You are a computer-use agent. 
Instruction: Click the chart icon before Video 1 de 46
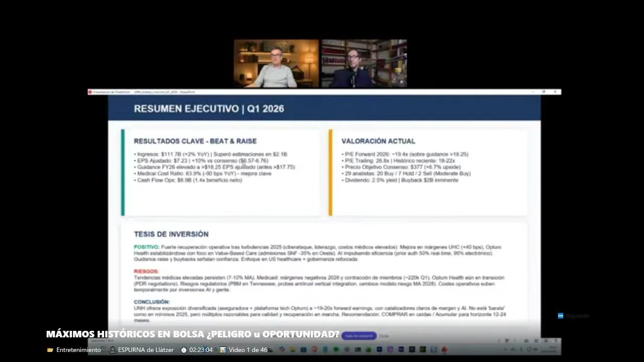pos(223,350)
